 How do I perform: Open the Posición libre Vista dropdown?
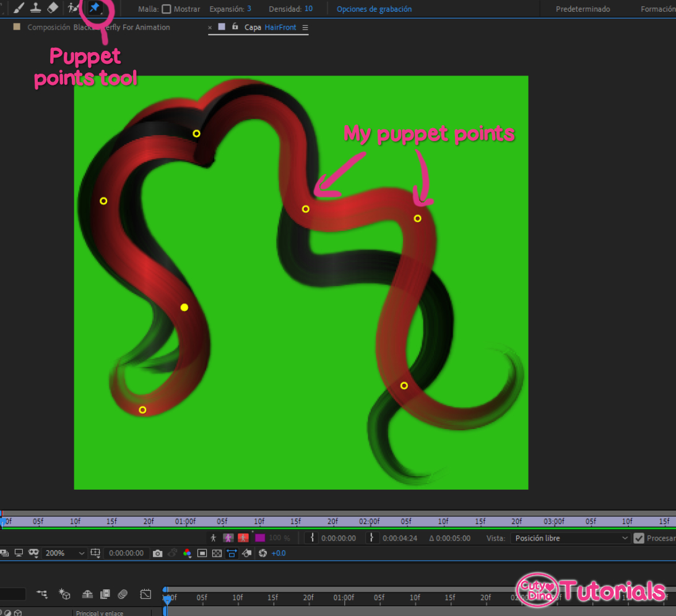(x=570, y=538)
